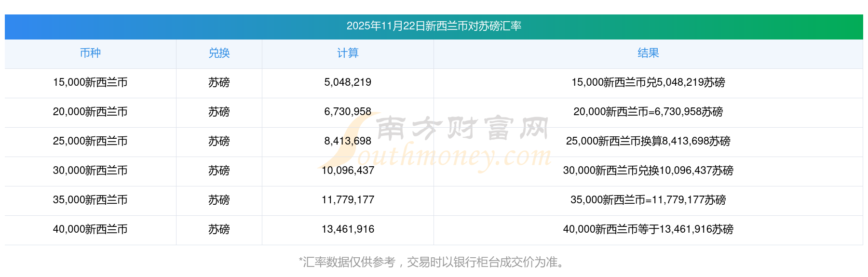The image size is (868, 277).
Task: Click result 40,000新西兰币等于13,461,916苏磅
Action: click(648, 229)
